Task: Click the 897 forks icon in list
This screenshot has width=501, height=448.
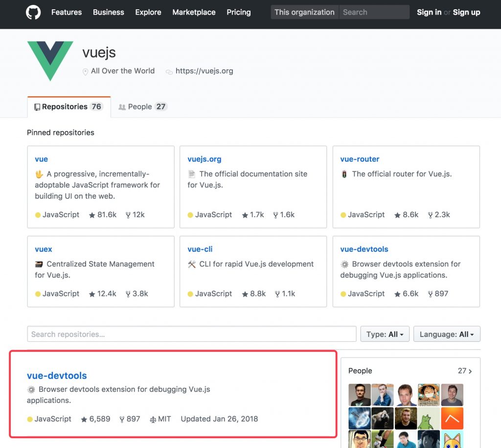Action: click(x=122, y=419)
